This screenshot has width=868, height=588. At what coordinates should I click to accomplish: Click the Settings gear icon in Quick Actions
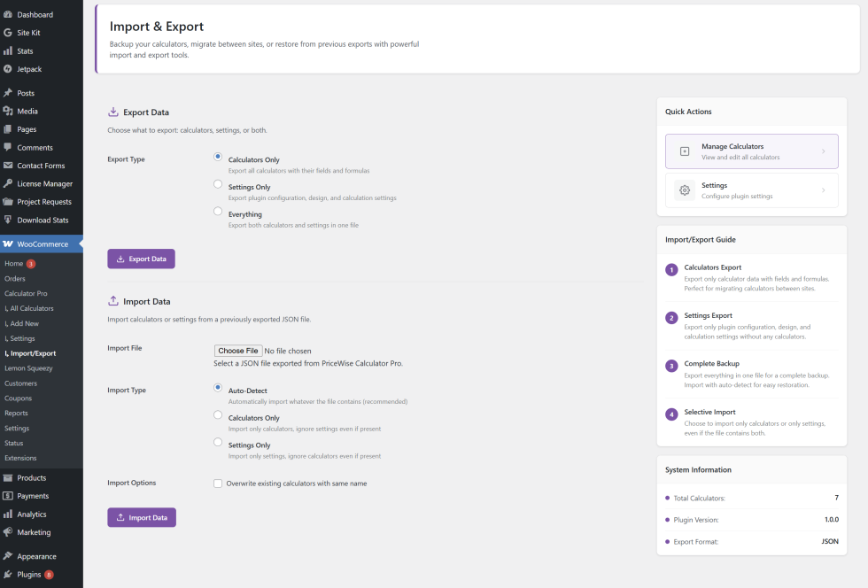tap(684, 190)
